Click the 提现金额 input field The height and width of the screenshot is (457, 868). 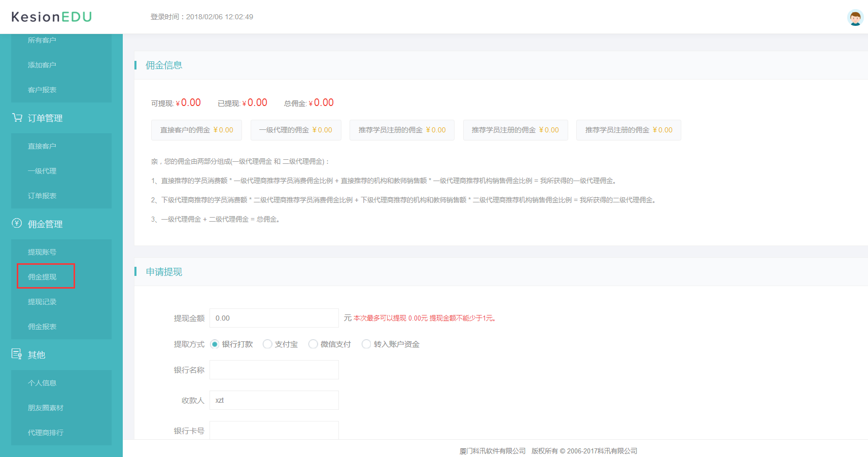(274, 318)
